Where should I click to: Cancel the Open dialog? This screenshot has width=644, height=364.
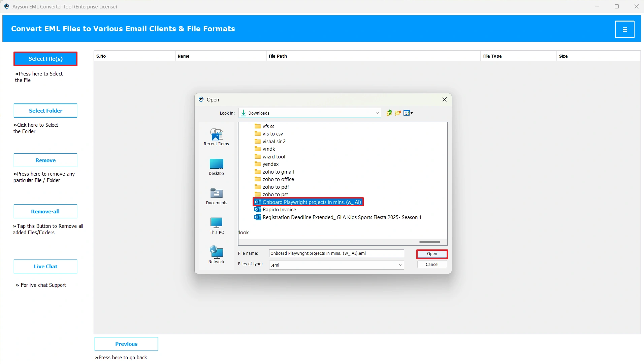click(431, 264)
